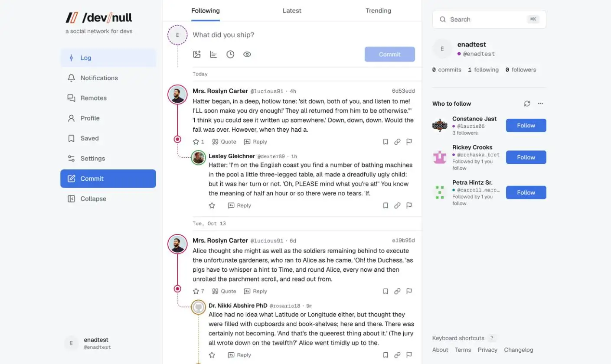This screenshot has width=611, height=364.
Task: Add a poll with the composer chart icon
Action: (x=213, y=54)
